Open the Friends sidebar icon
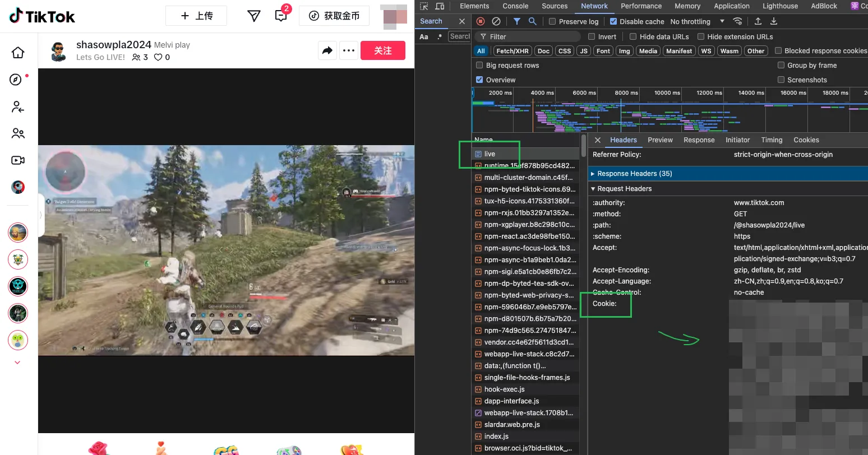The width and height of the screenshot is (868, 455). [x=18, y=133]
